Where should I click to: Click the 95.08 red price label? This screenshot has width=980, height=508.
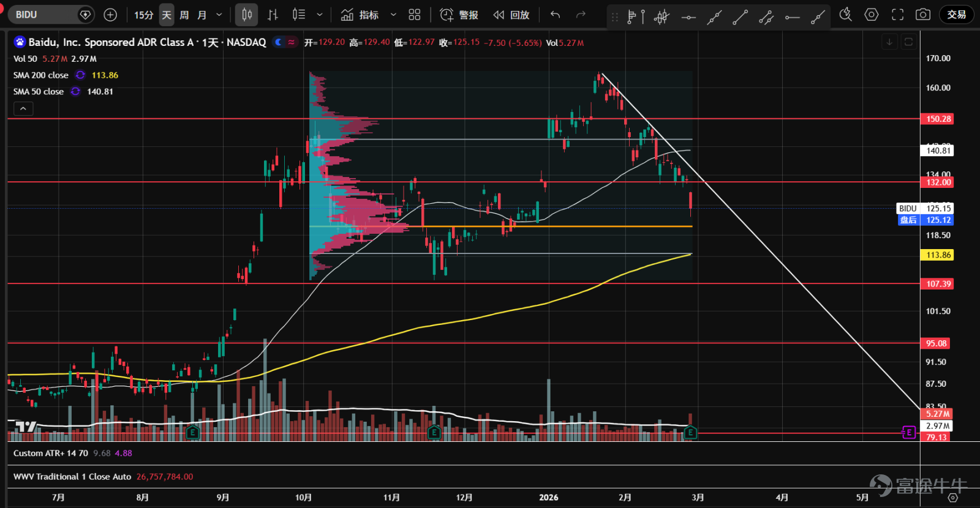point(937,343)
